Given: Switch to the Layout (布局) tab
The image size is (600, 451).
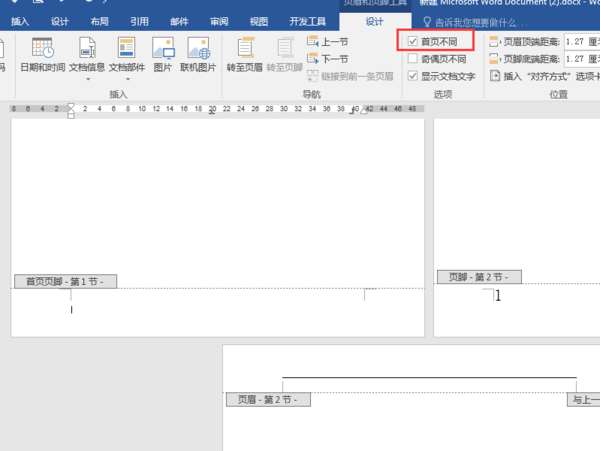Looking at the screenshot, I should [99, 22].
